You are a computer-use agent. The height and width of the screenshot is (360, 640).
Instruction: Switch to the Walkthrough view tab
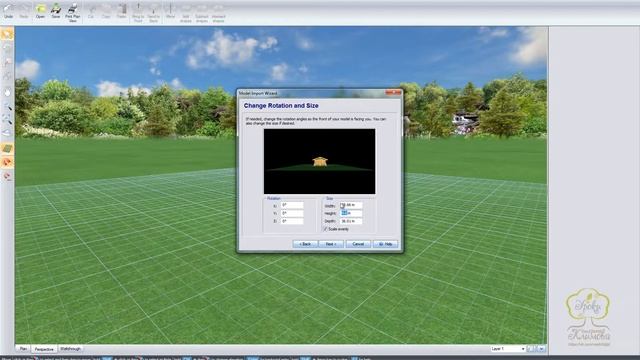coord(70,349)
